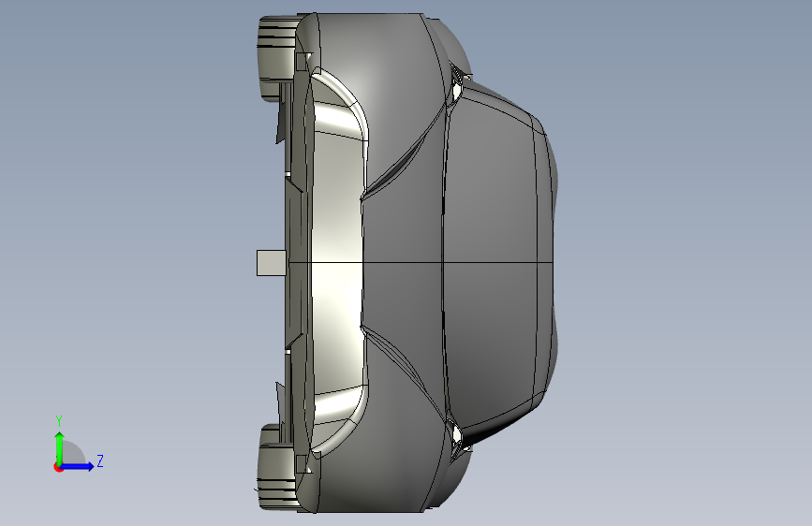
Task: Select the bright windshield surface of the car
Action: tap(336, 261)
